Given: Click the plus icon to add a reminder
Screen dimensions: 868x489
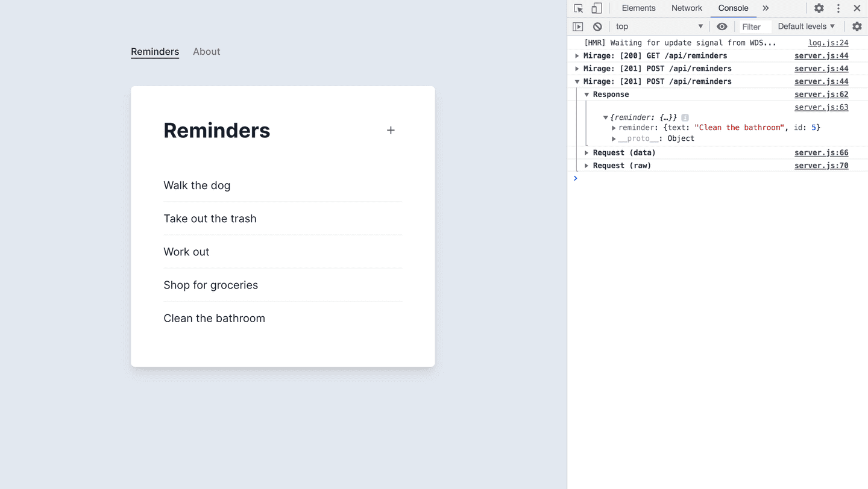Looking at the screenshot, I should [391, 129].
